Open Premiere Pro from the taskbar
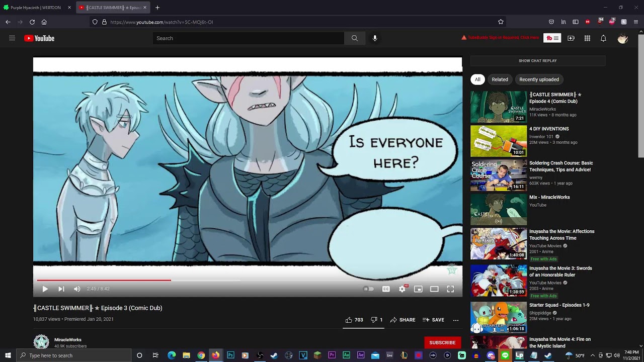 (332, 355)
